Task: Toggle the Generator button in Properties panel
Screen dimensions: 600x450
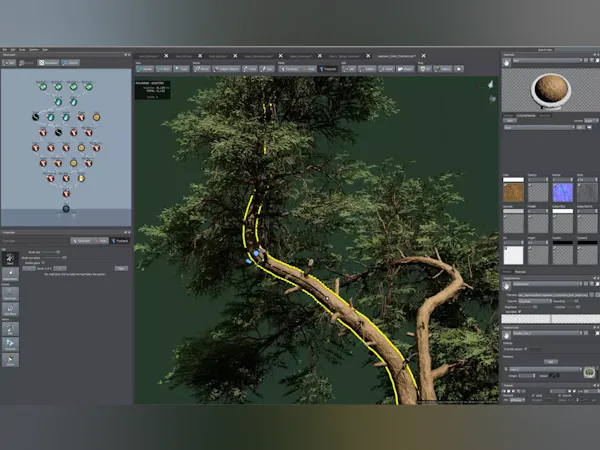Action: pos(81,241)
